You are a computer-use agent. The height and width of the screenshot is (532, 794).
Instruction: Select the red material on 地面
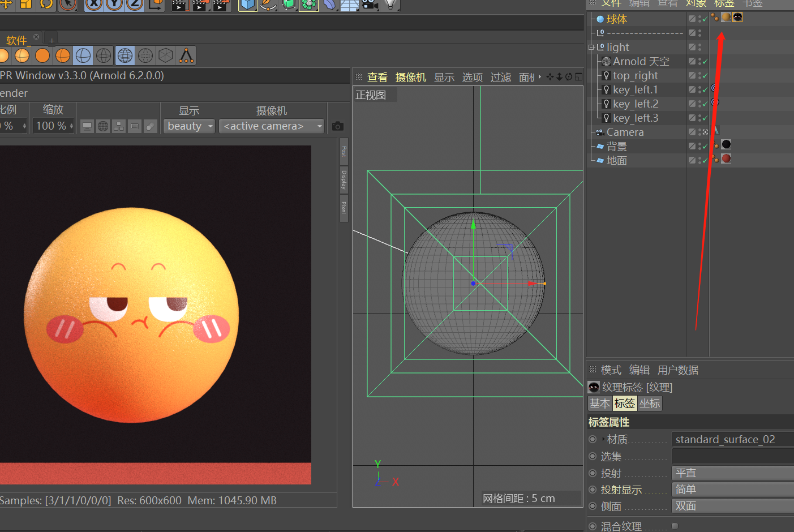[x=727, y=158]
